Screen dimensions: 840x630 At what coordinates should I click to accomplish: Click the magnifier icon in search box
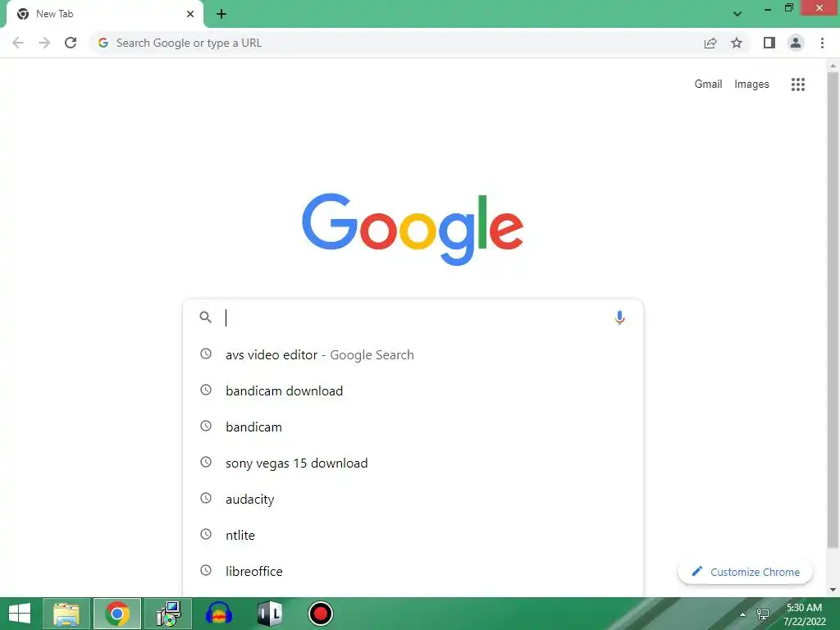205,317
